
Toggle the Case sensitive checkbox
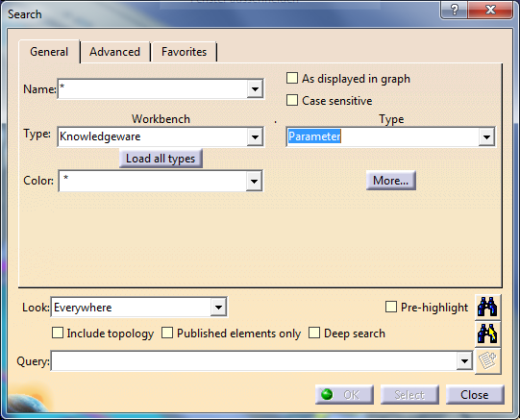[292, 100]
